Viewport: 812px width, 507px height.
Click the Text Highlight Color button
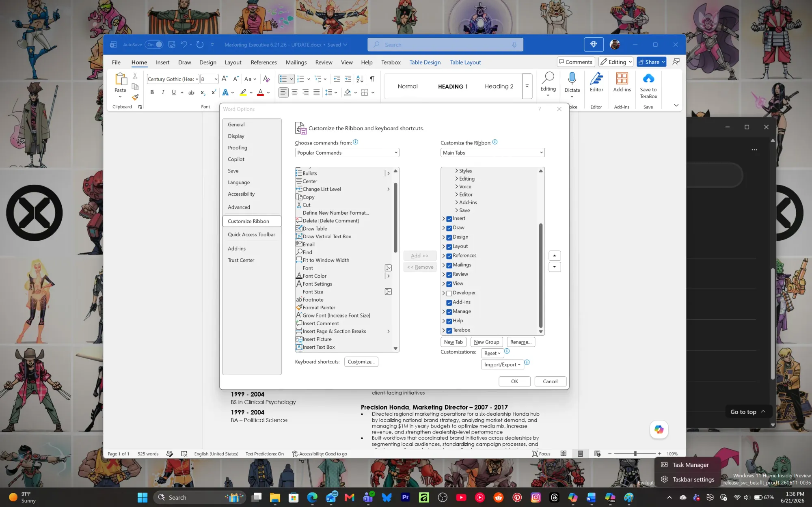tap(243, 93)
